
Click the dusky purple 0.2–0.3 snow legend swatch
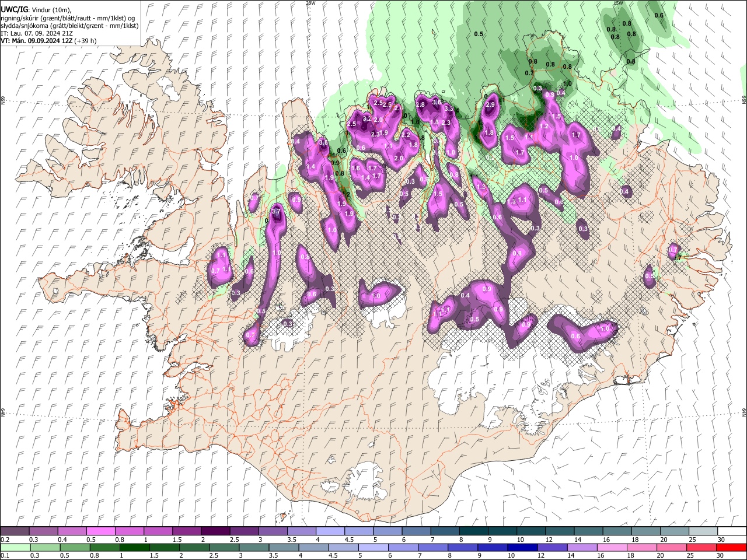15,531
